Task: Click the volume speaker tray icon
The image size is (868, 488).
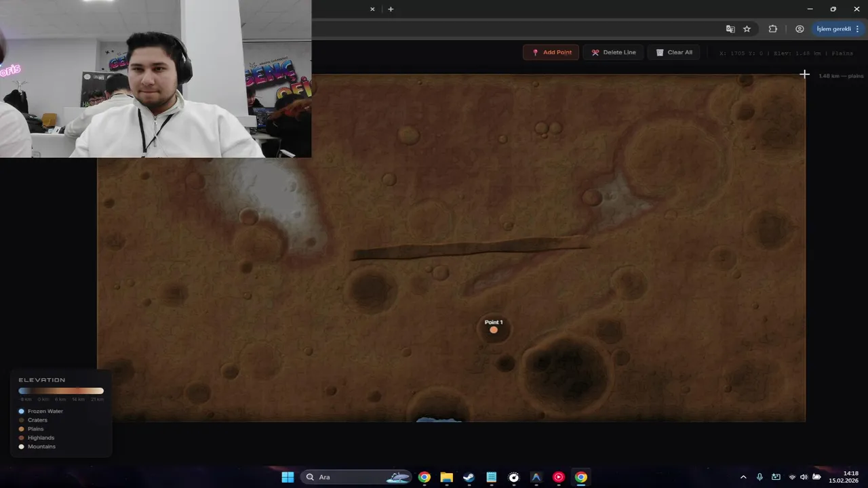Action: click(804, 477)
